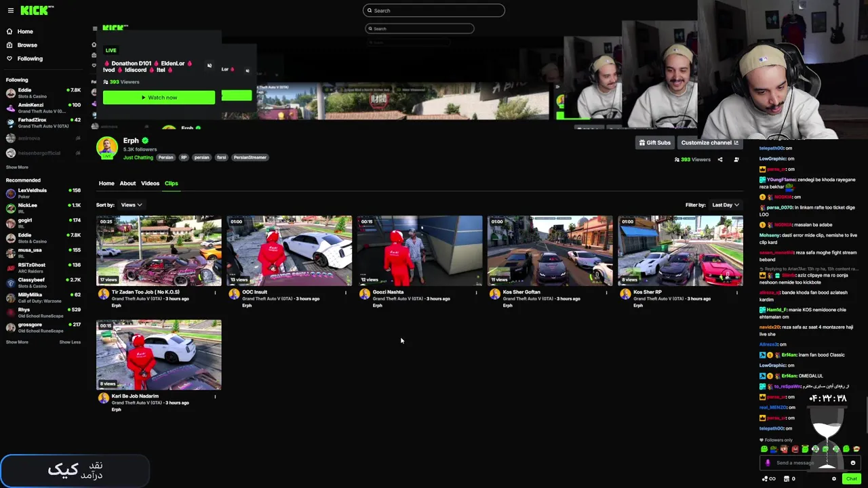
Task: Click chat username telepath00 at top
Action: [x=772, y=148]
